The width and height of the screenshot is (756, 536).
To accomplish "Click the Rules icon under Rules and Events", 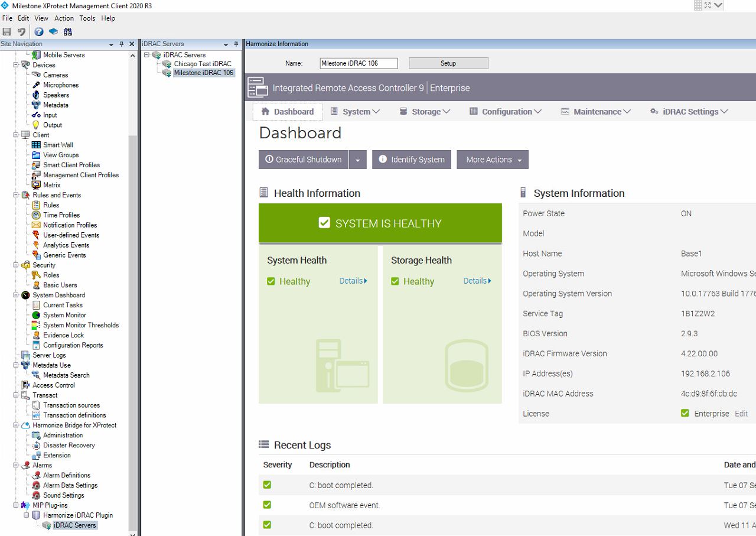I will click(37, 205).
